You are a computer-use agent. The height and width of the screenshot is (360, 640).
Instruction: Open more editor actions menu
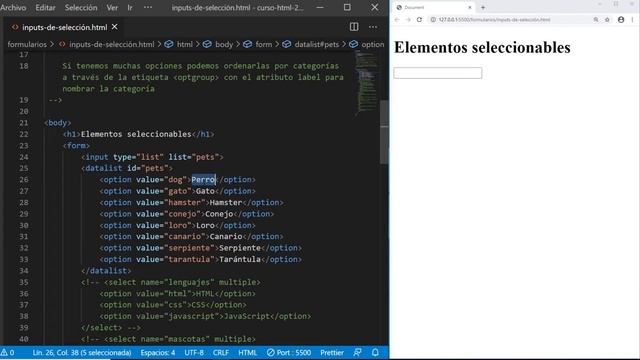coord(373,27)
